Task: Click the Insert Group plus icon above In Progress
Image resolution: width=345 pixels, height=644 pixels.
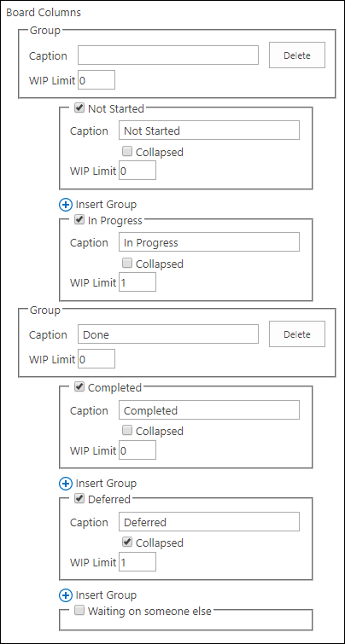Action: 66,204
